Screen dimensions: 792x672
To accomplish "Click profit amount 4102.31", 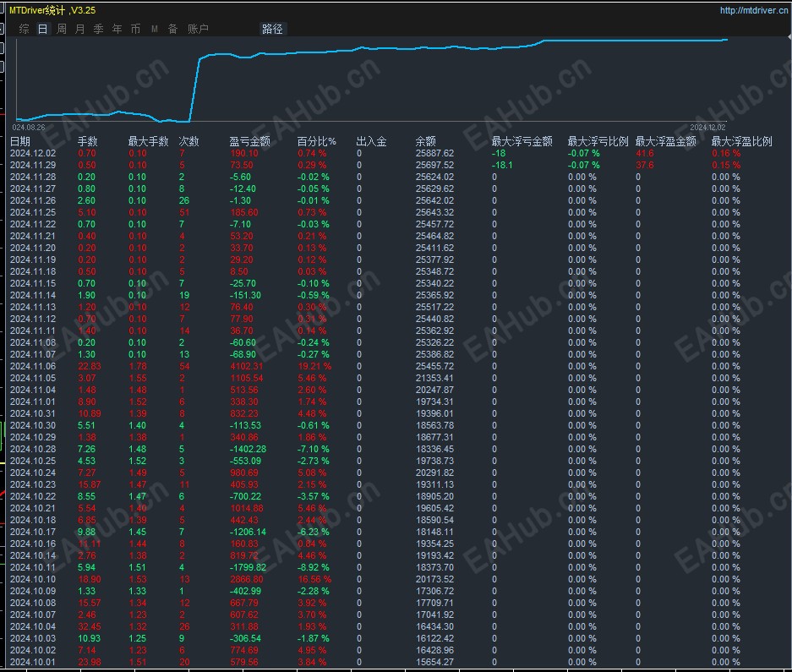I will [247, 366].
